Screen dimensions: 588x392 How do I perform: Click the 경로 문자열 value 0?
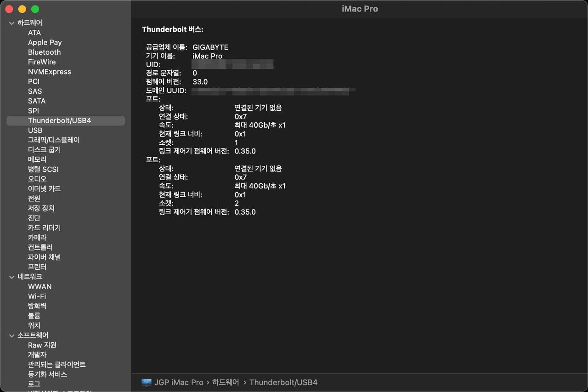click(x=195, y=73)
